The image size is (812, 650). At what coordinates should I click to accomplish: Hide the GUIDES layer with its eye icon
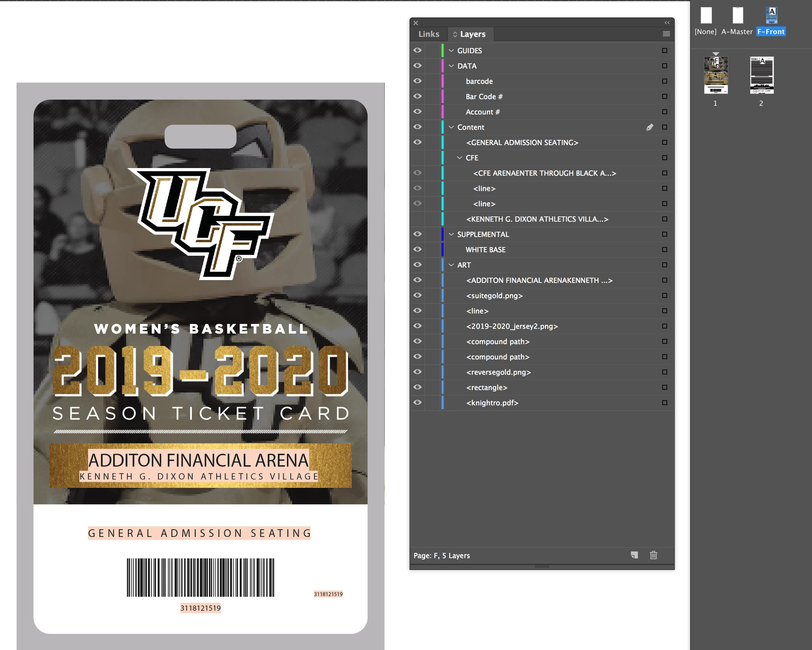[417, 50]
